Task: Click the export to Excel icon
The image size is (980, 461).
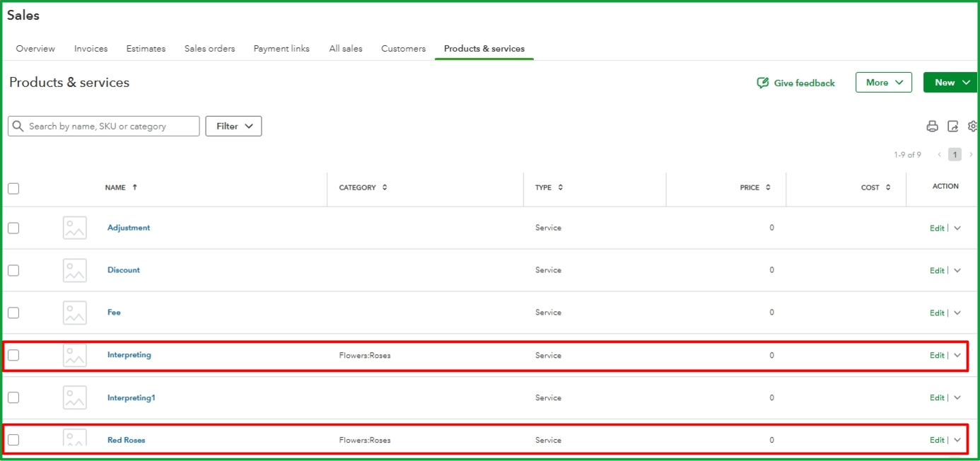Action: pos(952,125)
